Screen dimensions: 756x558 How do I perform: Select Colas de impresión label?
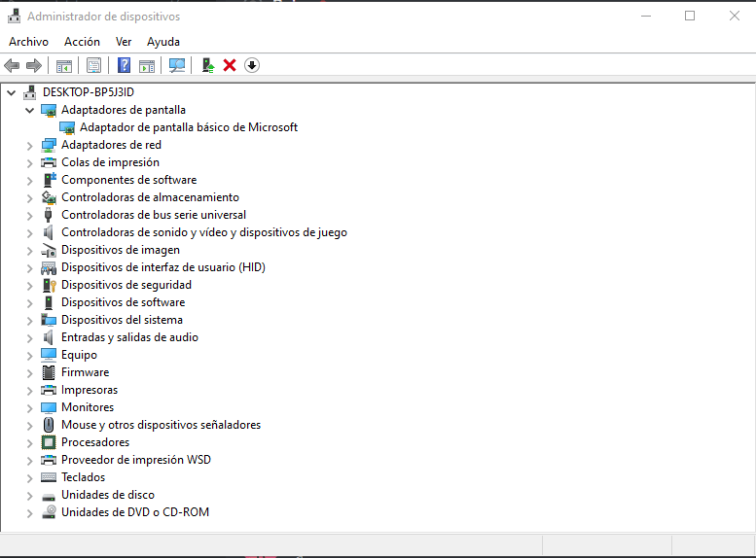110,162
